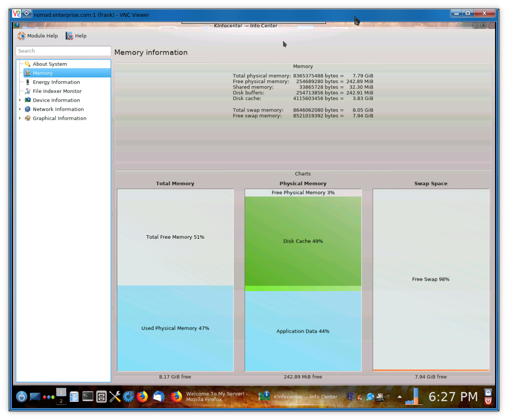This screenshot has height=420, width=508.
Task: Launch the file manager from taskbar
Action: point(74,397)
